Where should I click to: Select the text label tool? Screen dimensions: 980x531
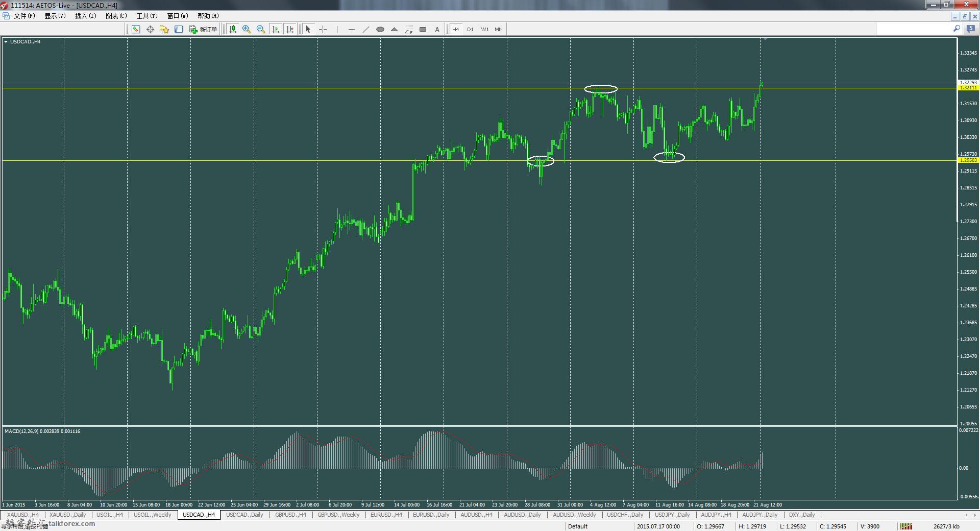pos(437,29)
